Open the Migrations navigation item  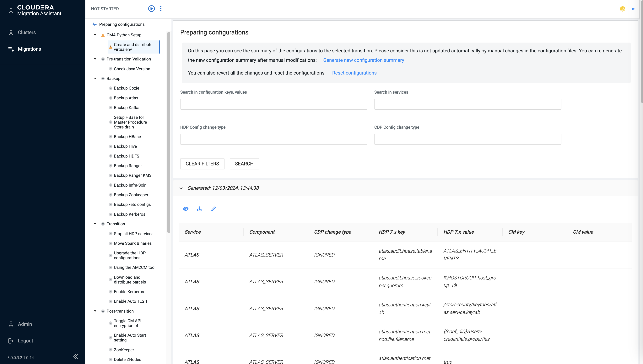tap(29, 49)
